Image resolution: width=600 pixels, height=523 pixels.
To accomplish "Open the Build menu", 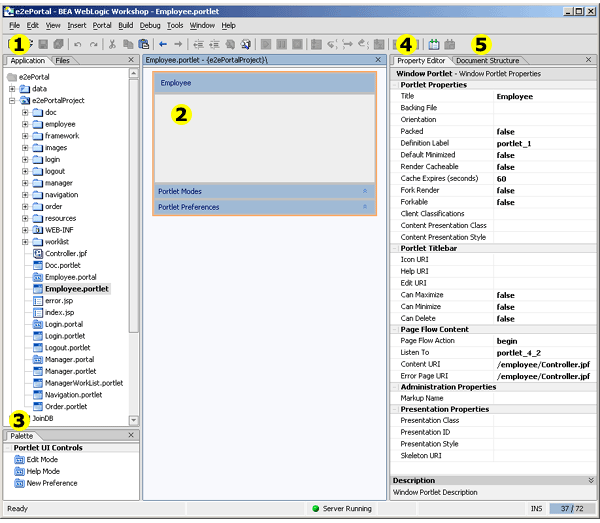I will pyautogui.click(x=126, y=25).
